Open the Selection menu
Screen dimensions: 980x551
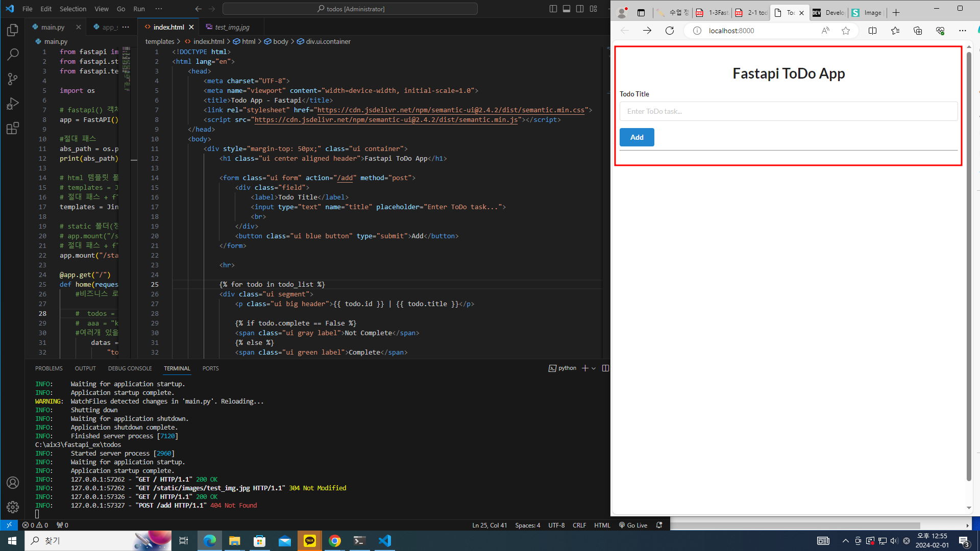[73, 9]
